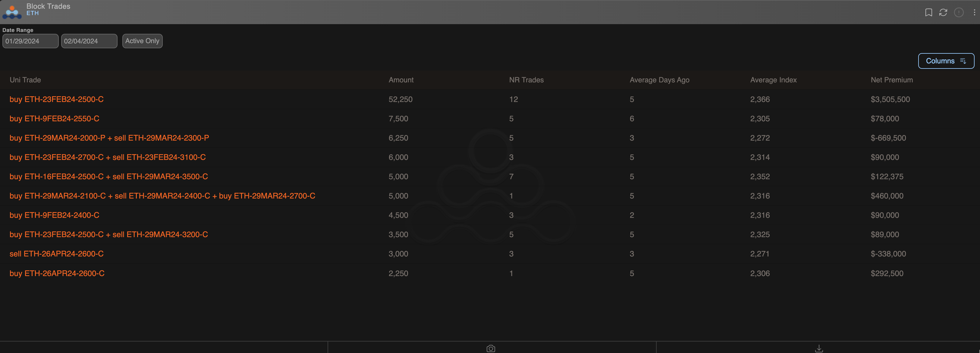Click average index 2,305
Screen dimensions: 980x353
coord(760,119)
